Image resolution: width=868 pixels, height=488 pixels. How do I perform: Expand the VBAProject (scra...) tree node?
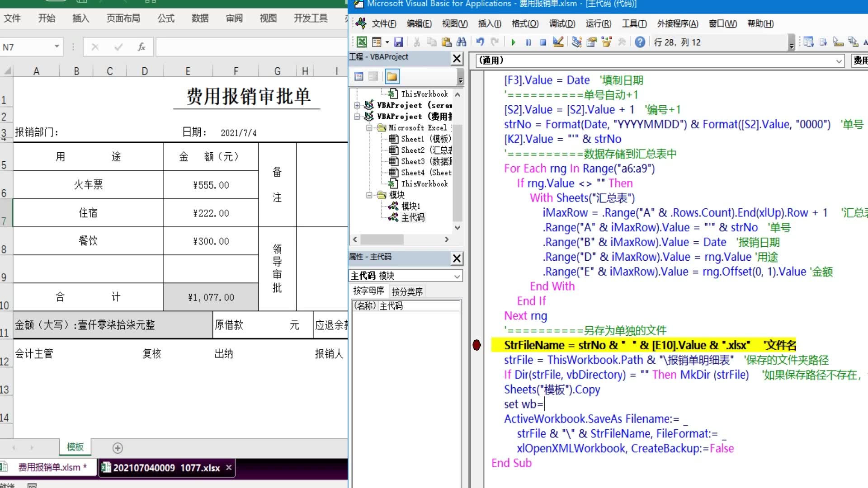click(357, 105)
